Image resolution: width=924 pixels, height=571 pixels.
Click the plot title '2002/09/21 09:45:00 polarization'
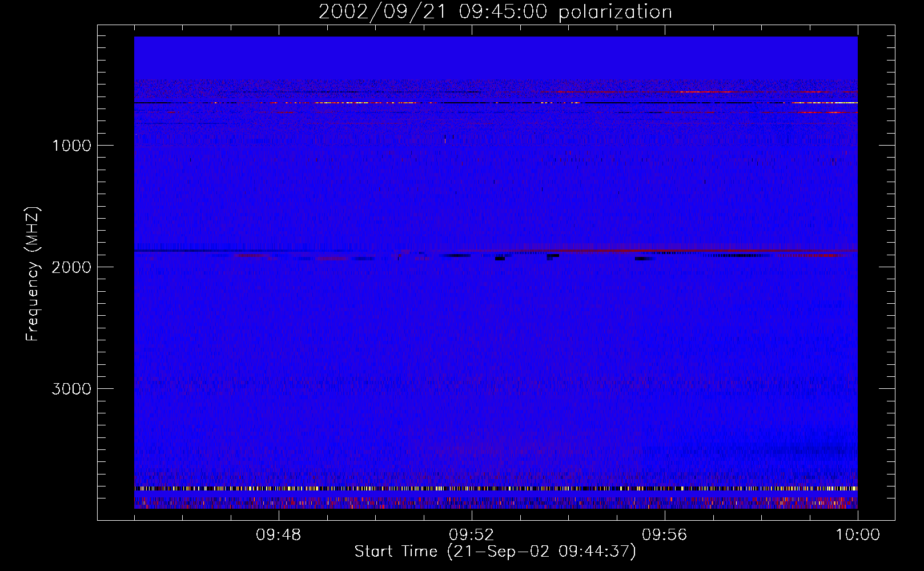click(495, 12)
